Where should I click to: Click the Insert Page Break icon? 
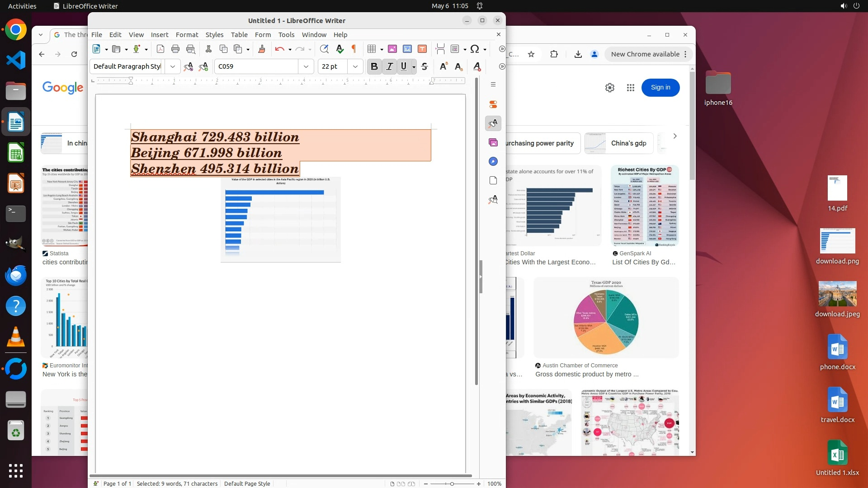pyautogui.click(x=440, y=49)
